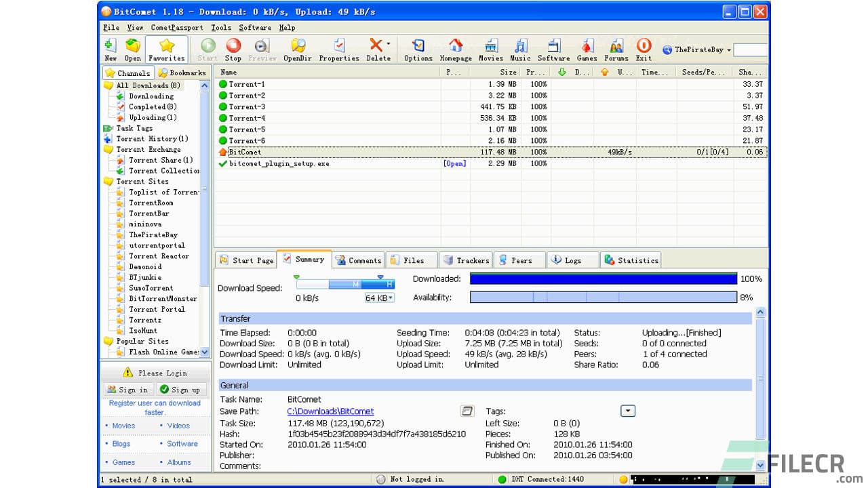The width and height of the screenshot is (868, 488).
Task: Visit the Homepage using its toolbar icon
Action: tap(456, 49)
